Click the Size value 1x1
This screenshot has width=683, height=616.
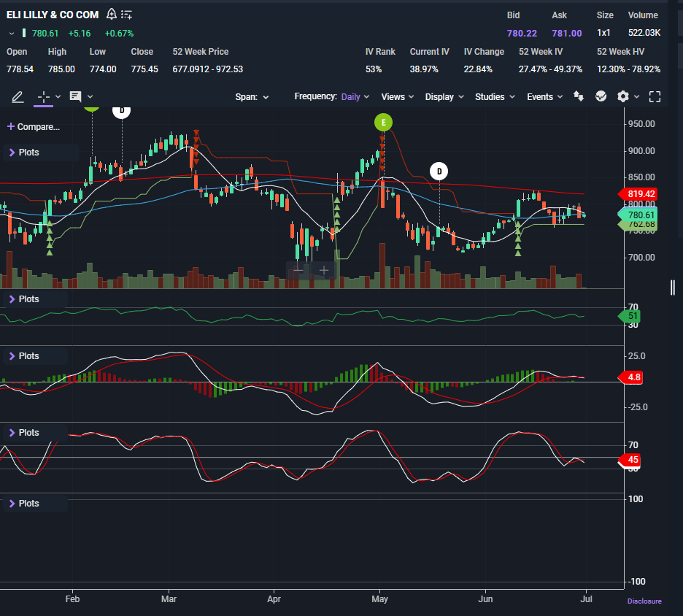point(603,33)
